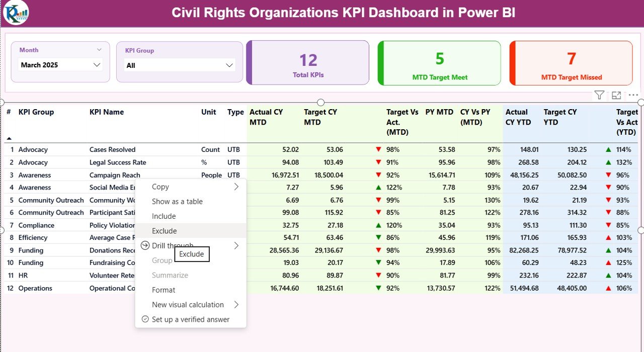Expand the Copy submenu arrow

pos(236,187)
